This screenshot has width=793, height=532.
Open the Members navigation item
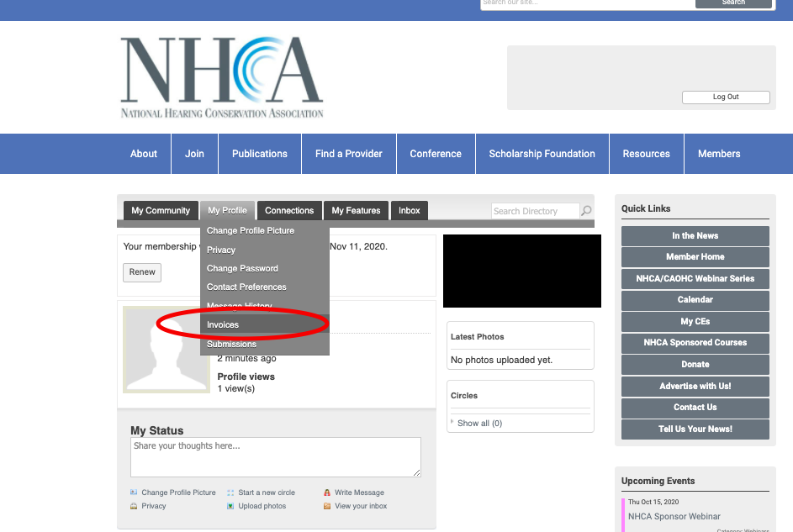point(719,154)
